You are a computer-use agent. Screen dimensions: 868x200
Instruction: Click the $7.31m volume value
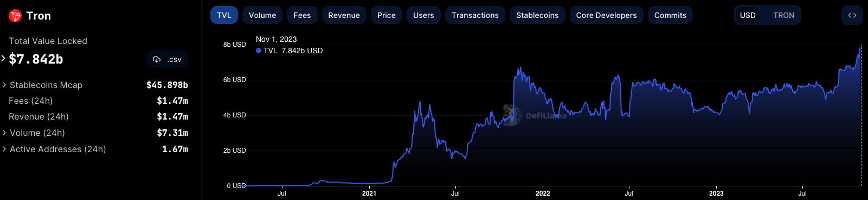click(172, 133)
